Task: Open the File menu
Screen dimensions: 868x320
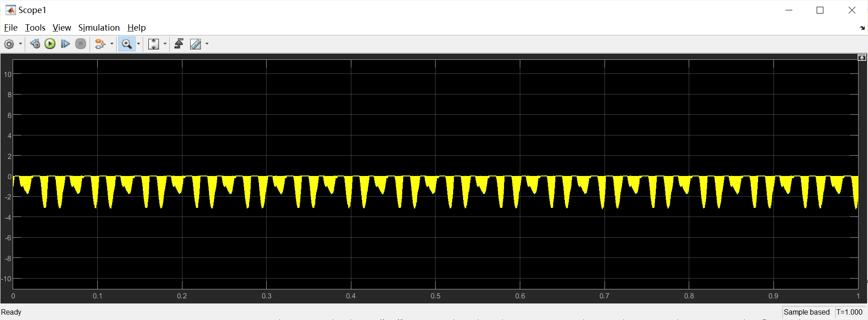Action: (11, 27)
